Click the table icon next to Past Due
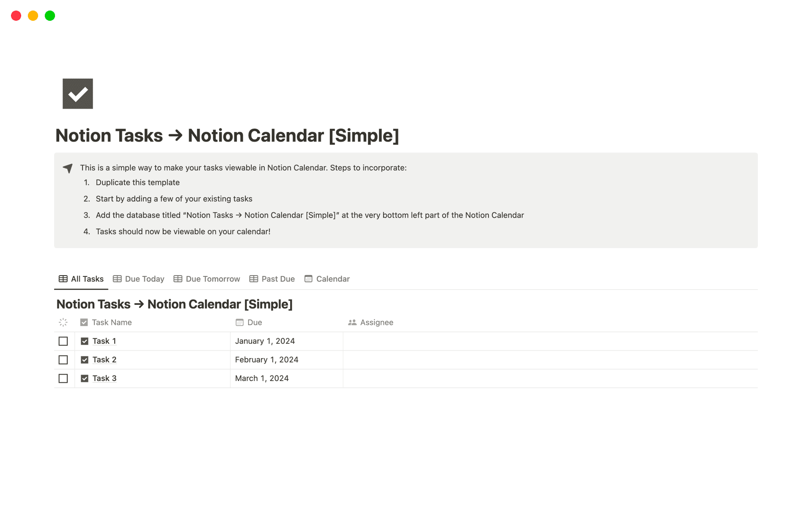 [x=254, y=279]
